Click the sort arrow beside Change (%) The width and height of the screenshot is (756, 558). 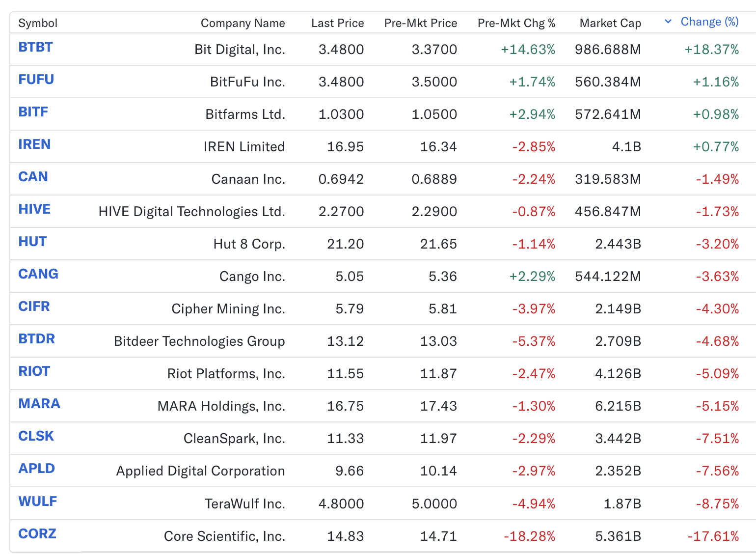click(668, 22)
